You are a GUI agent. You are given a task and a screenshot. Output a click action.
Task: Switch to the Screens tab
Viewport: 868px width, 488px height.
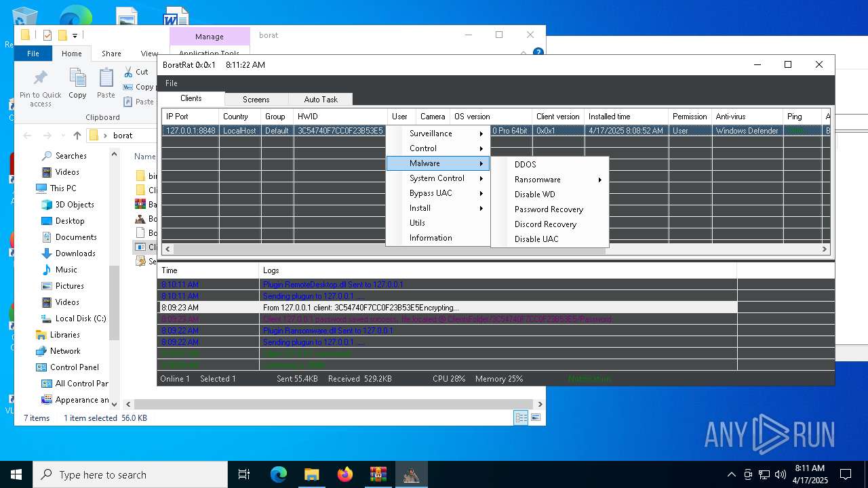pos(256,100)
